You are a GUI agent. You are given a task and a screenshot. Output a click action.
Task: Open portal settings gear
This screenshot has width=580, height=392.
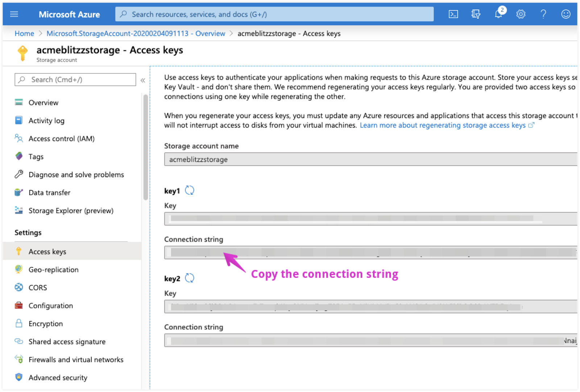click(x=521, y=14)
